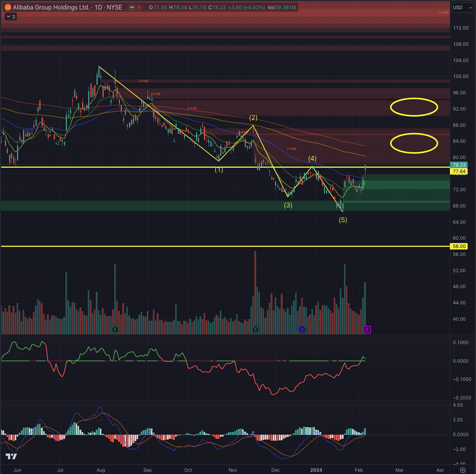This screenshot has height=474, width=476.
Task: Click the D dividend marker on the timeline
Action: [302, 330]
